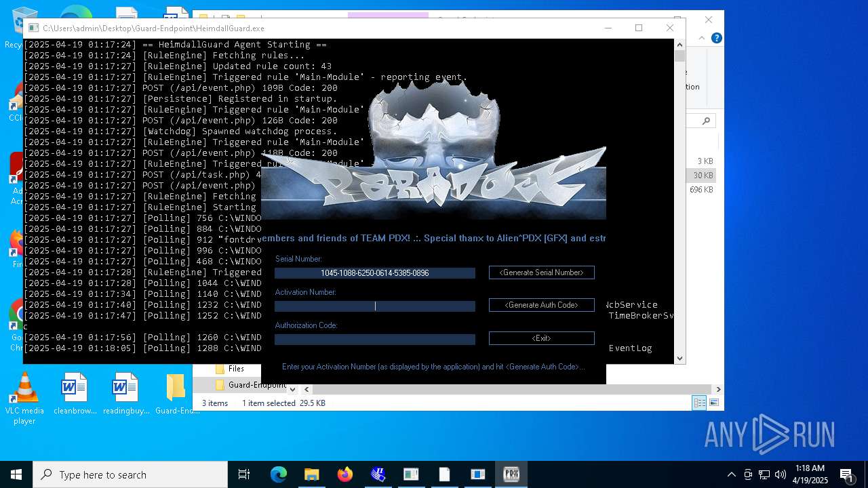Open the notification center
Image resolution: width=868 pixels, height=488 pixels.
click(847, 474)
